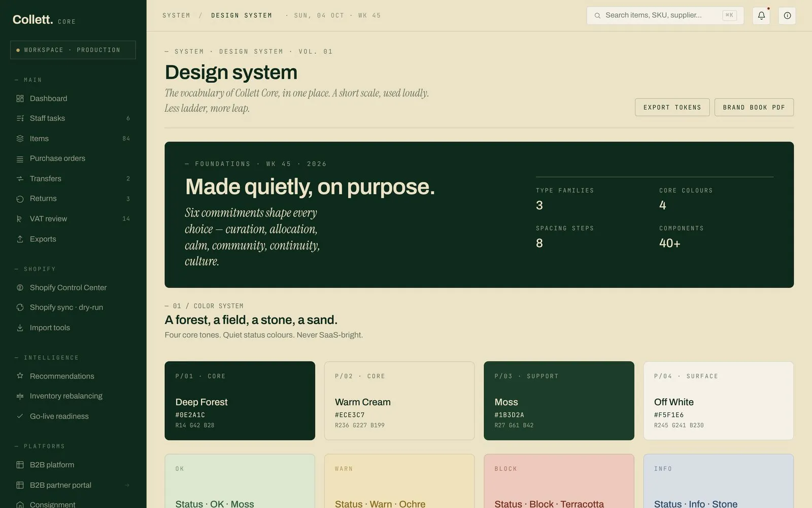
Task: Click the Returns circular arrow icon
Action: click(x=20, y=199)
